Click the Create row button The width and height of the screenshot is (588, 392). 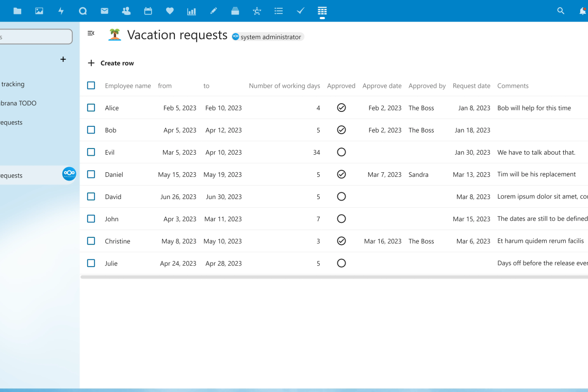tap(111, 63)
